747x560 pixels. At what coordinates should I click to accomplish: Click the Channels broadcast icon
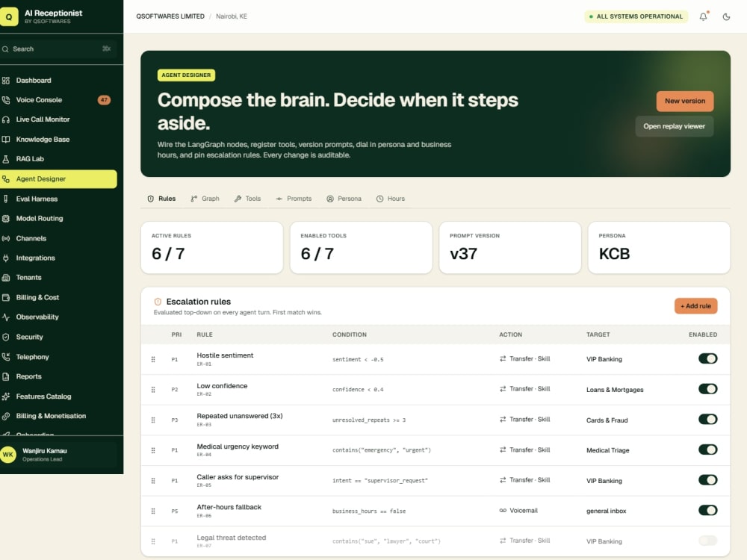coord(6,239)
